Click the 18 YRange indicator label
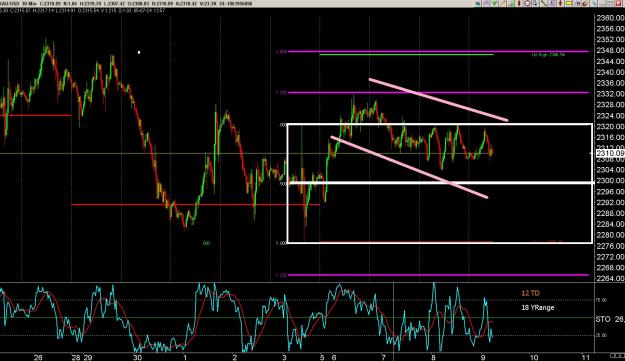 (537, 308)
